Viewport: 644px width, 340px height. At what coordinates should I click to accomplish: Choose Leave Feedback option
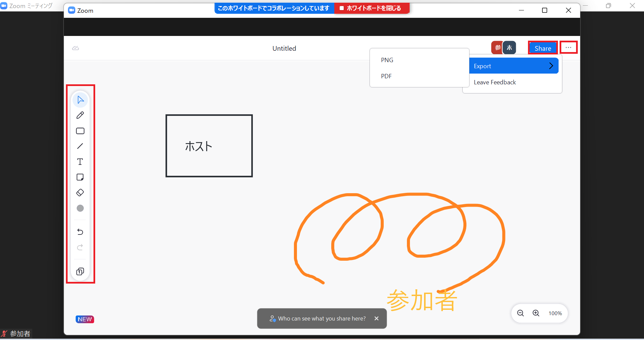pyautogui.click(x=495, y=82)
